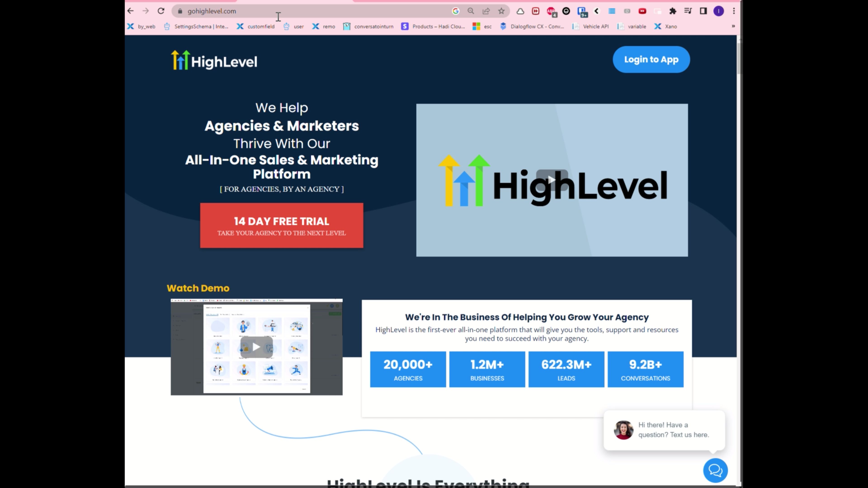Click the browser profile avatar icon
Screen dimensions: 868x488
coord(718,11)
